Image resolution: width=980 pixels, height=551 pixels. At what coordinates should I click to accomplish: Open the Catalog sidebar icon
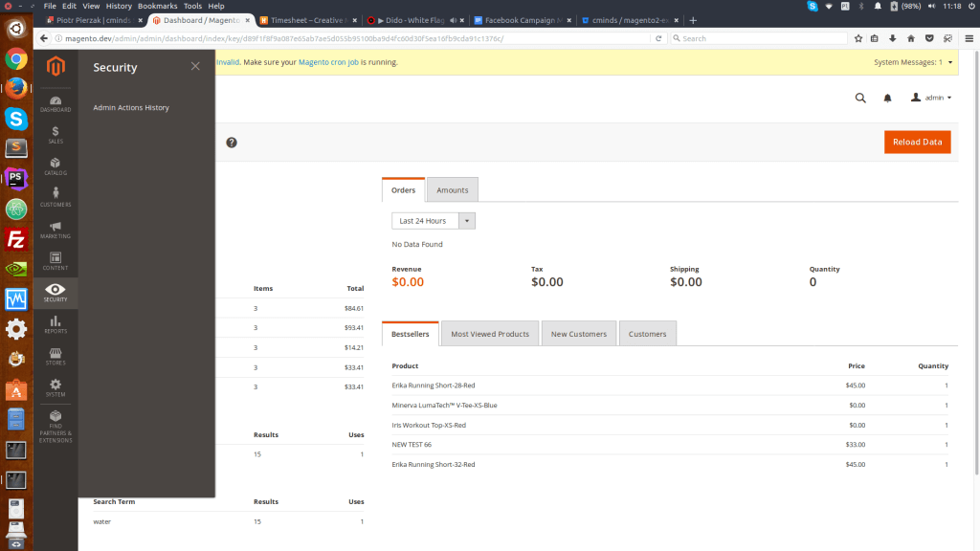pos(56,165)
